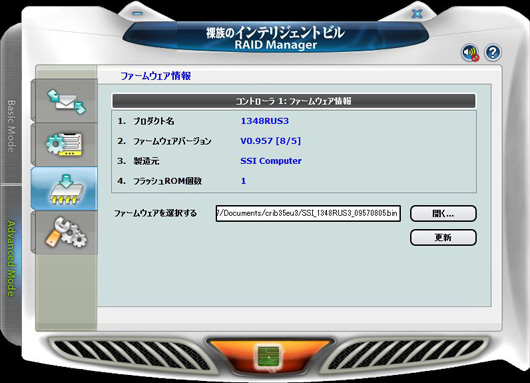The width and height of the screenshot is (530, 383).
Task: Switch to the Advanced Mode tab
Action: pyautogui.click(x=12, y=258)
